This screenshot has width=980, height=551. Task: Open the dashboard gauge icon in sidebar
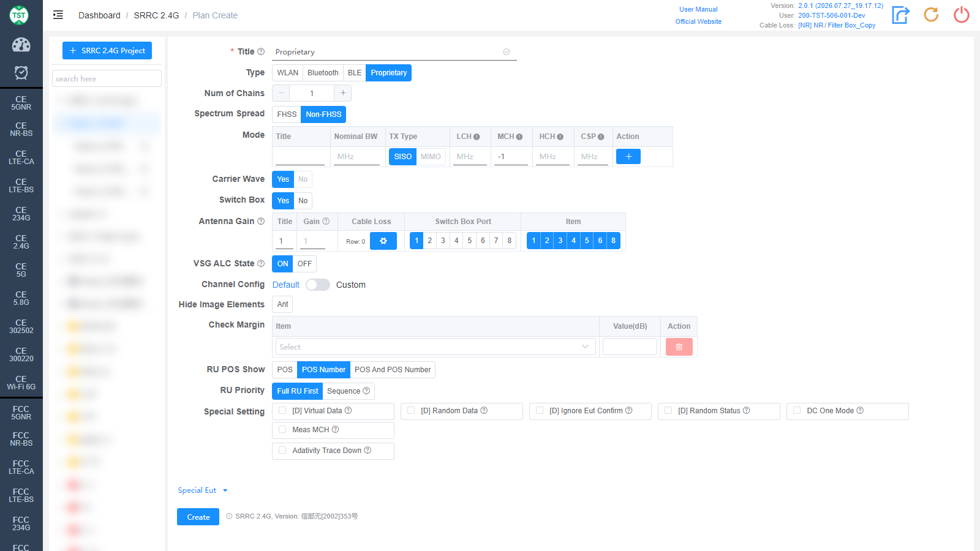coord(21,45)
